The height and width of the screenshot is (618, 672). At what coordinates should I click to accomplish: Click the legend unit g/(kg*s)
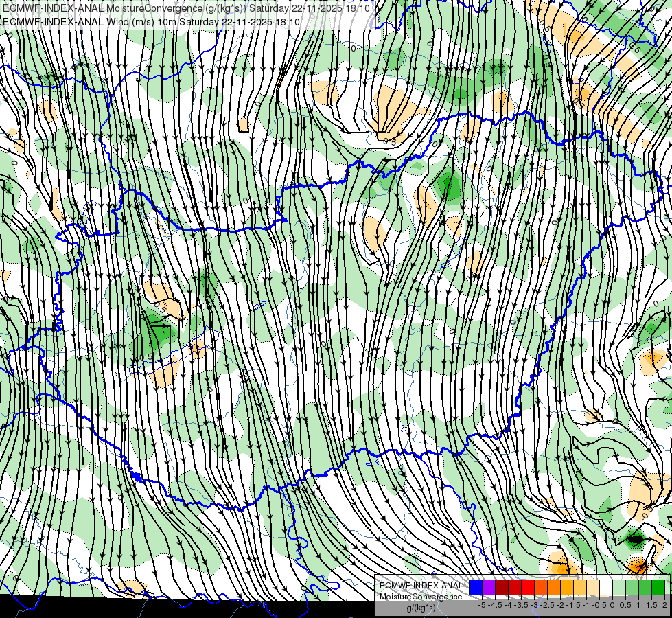tap(421, 608)
